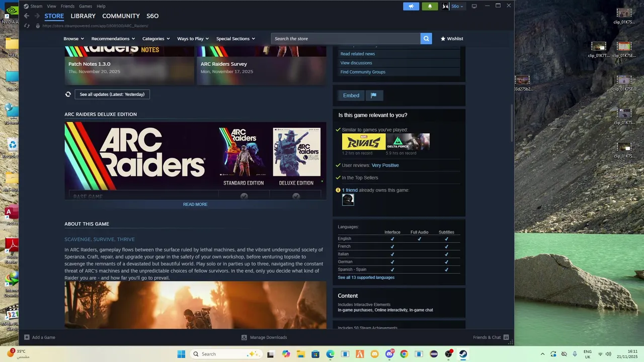
Task: See all 13 supported languages
Action: pos(366,278)
